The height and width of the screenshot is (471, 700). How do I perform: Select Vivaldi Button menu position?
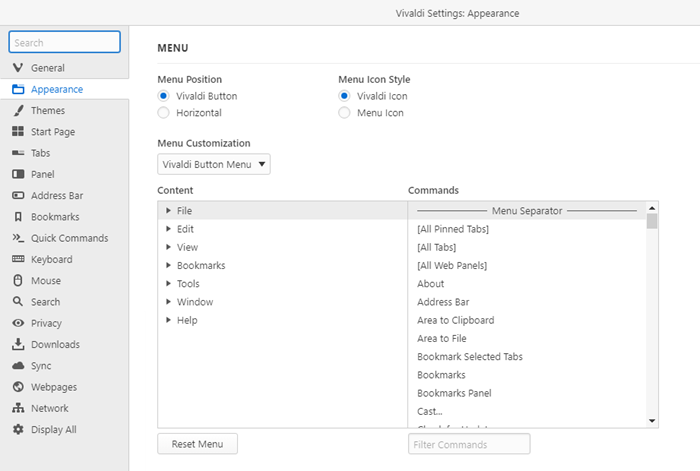(x=163, y=96)
